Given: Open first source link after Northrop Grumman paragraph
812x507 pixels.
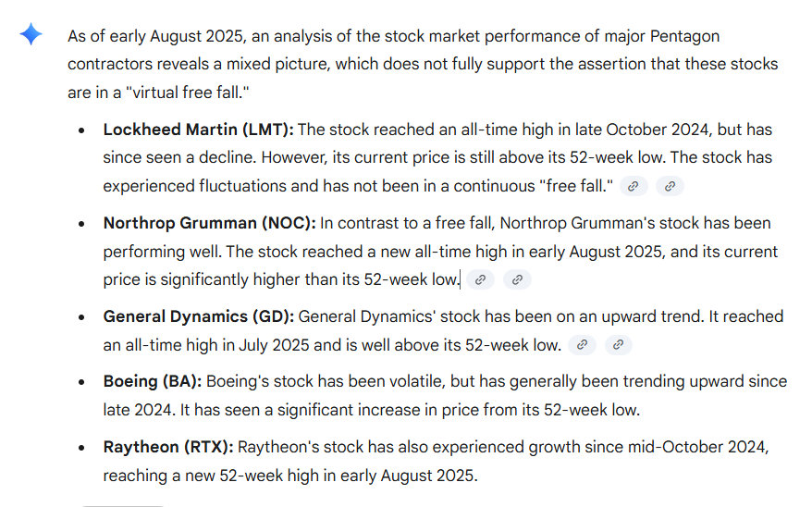Looking at the screenshot, I should (x=480, y=279).
